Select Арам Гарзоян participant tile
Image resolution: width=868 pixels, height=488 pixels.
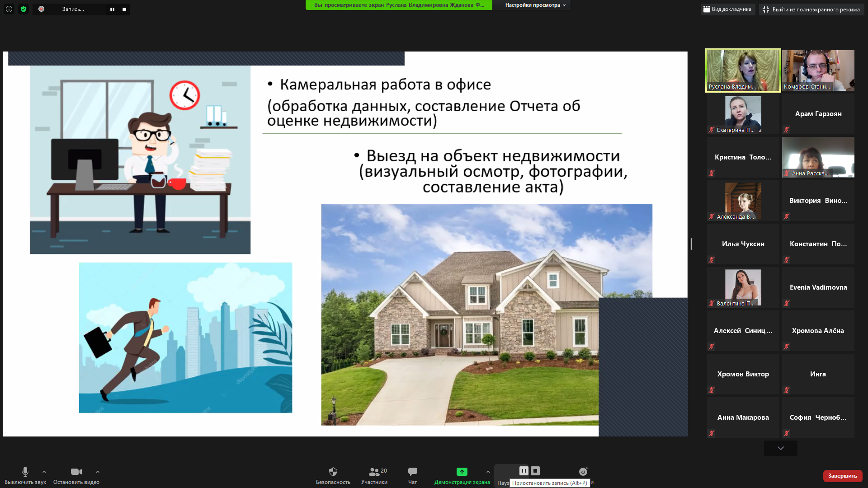tap(818, 114)
